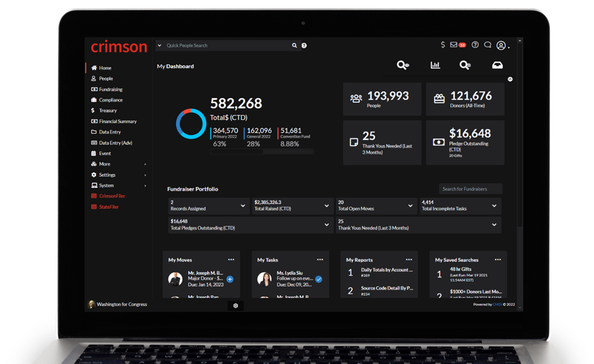Open the user account profile icon

[501, 45]
